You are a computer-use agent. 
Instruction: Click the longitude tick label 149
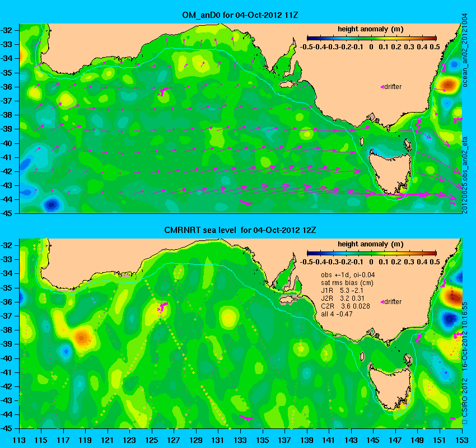(418, 440)
